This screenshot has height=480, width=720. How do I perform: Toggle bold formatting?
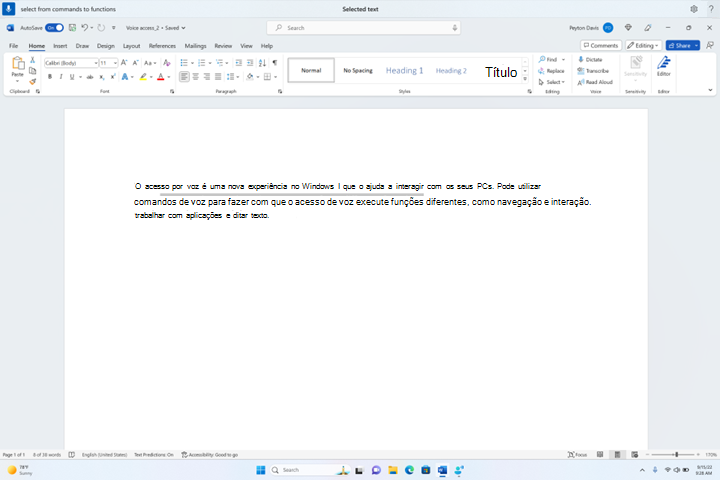tap(50, 77)
